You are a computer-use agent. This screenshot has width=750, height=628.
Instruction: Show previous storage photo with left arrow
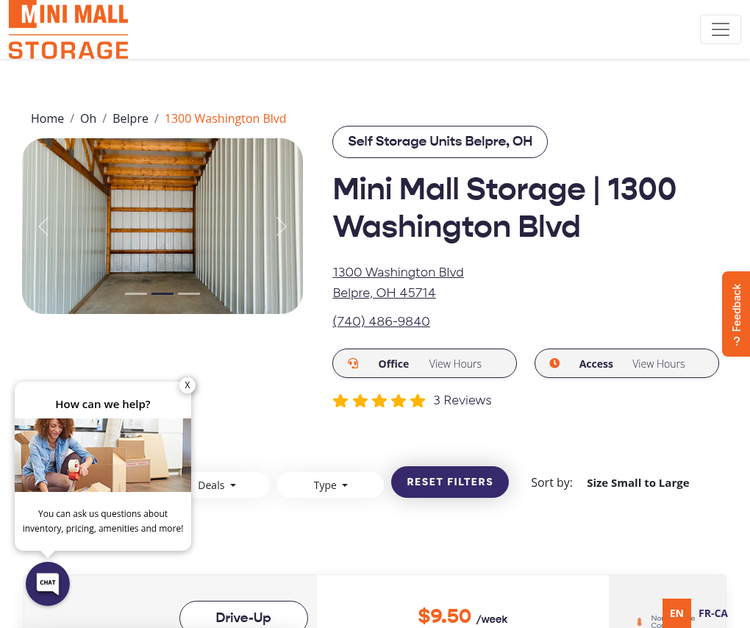tap(43, 227)
